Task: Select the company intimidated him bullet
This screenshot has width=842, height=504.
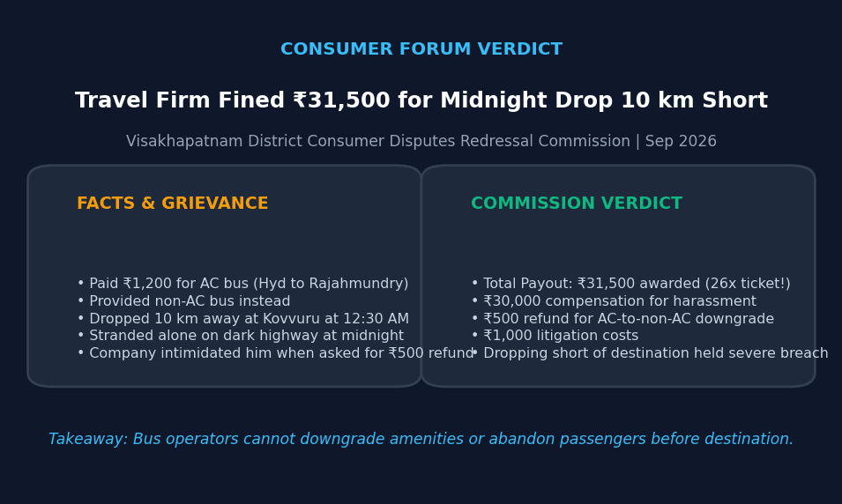Action: pos(275,353)
